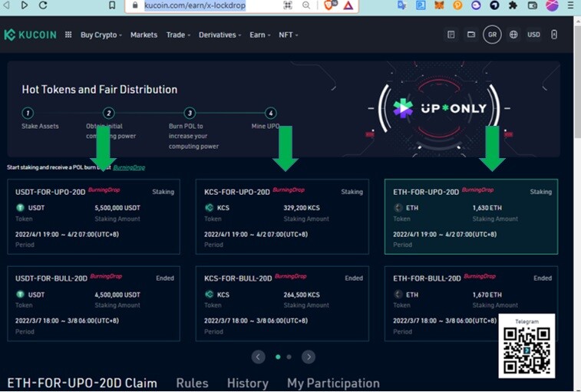Switch to the History tab
This screenshot has height=392, width=581.
tap(247, 383)
